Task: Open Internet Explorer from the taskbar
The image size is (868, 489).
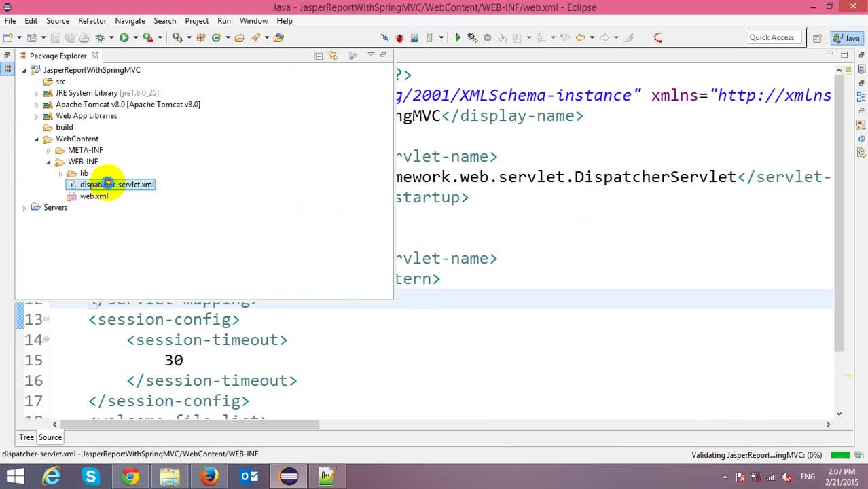Action: click(x=52, y=477)
